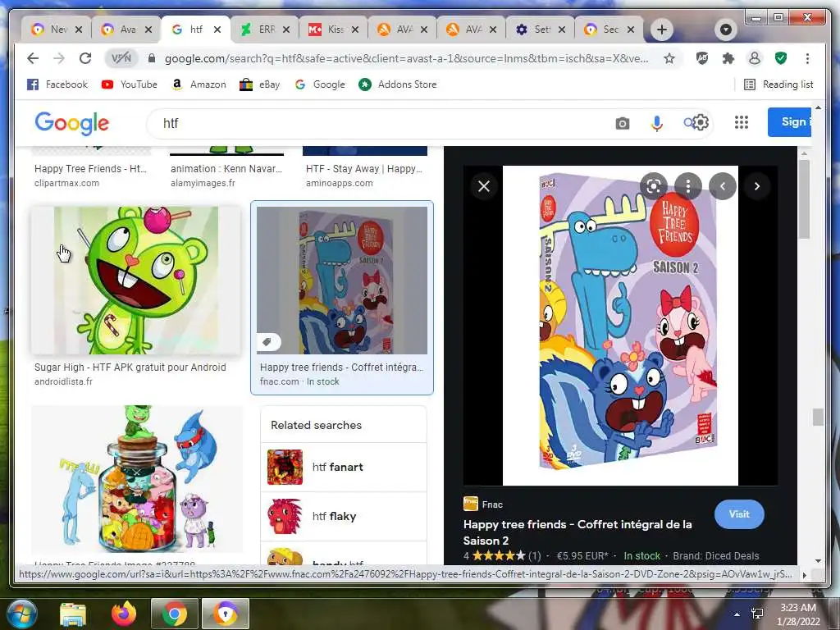Open the preview title 'Happy tree friends - Coffret intégral'
The image size is (840, 630).
577,532
